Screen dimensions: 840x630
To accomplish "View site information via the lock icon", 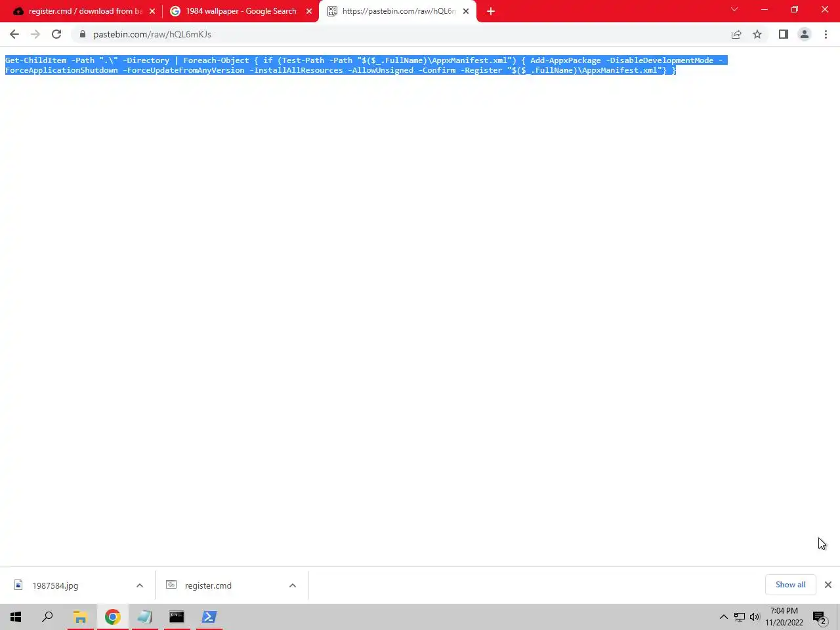I will (82, 34).
